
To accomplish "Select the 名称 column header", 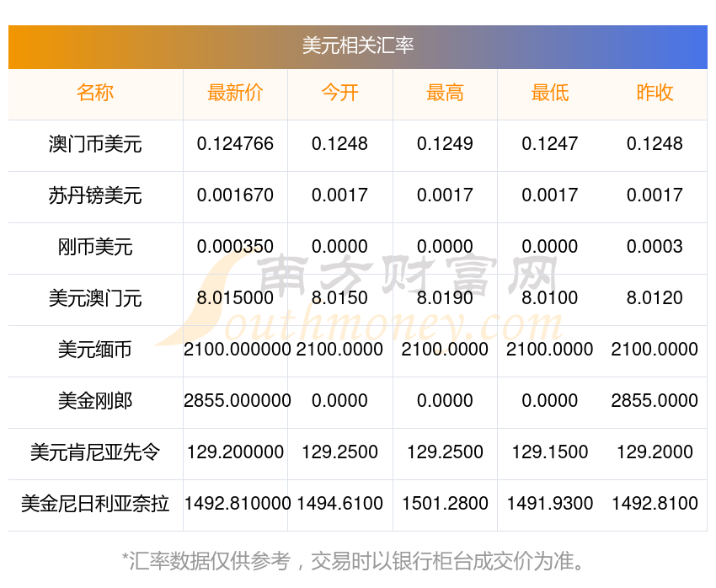I will tap(95, 93).
